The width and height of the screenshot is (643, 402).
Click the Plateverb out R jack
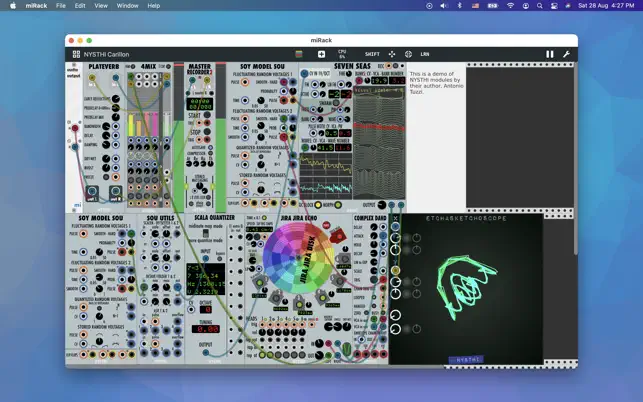pyautogui.click(x=116, y=191)
